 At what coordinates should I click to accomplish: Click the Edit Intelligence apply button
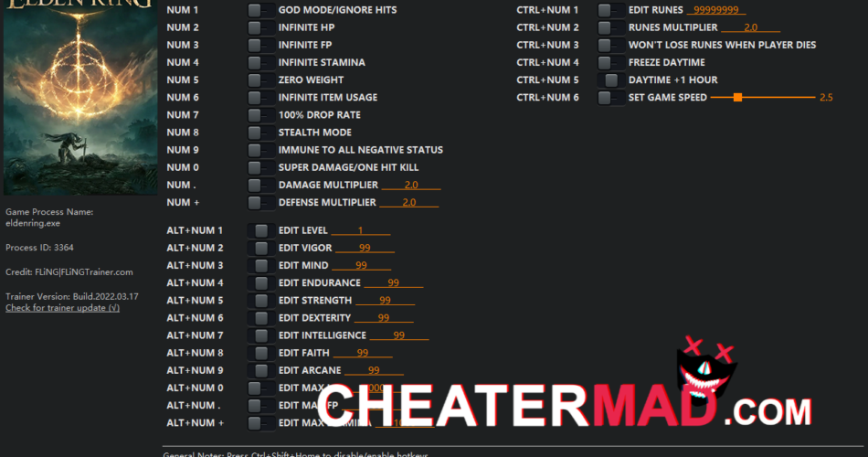click(260, 335)
